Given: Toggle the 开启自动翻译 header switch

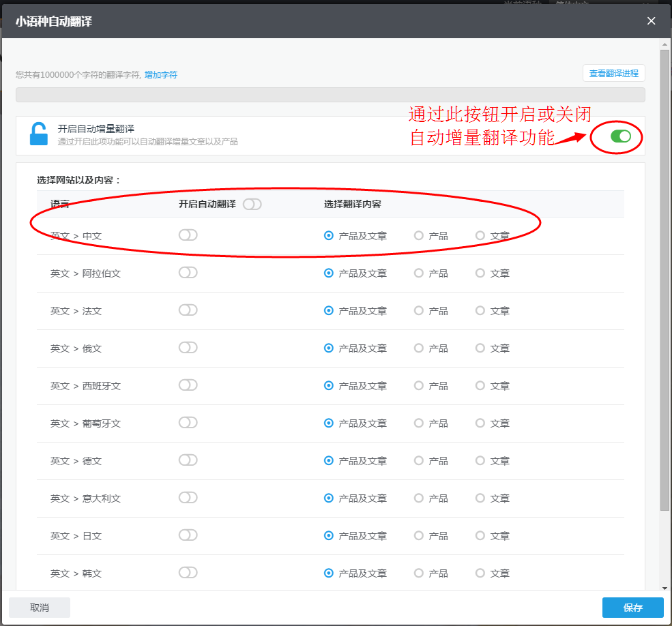Looking at the screenshot, I should tap(252, 203).
